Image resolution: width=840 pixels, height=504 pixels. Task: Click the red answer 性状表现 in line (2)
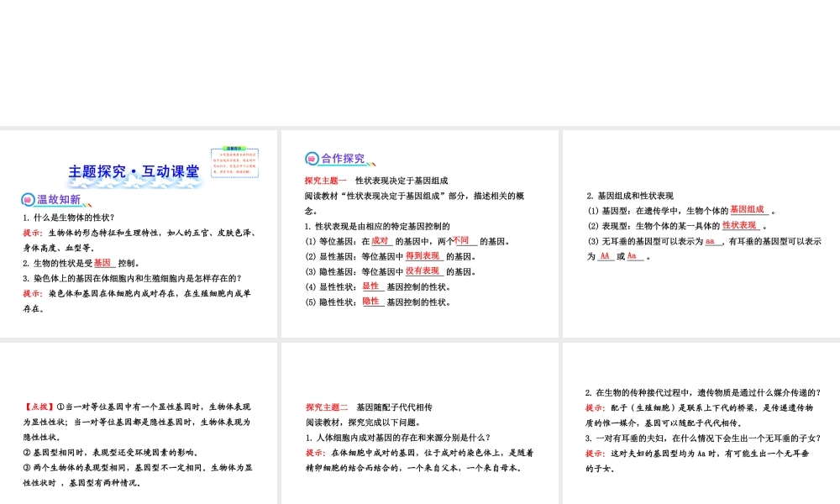pos(739,225)
